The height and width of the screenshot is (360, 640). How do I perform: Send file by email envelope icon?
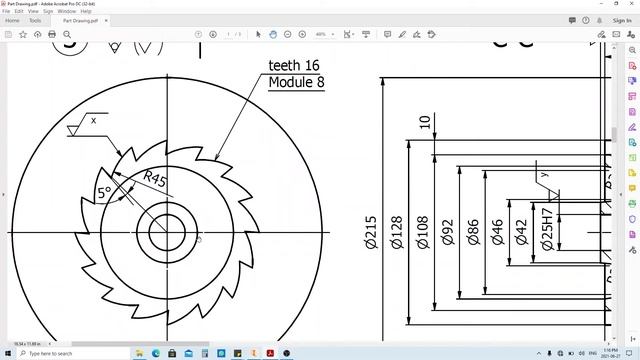(616, 35)
